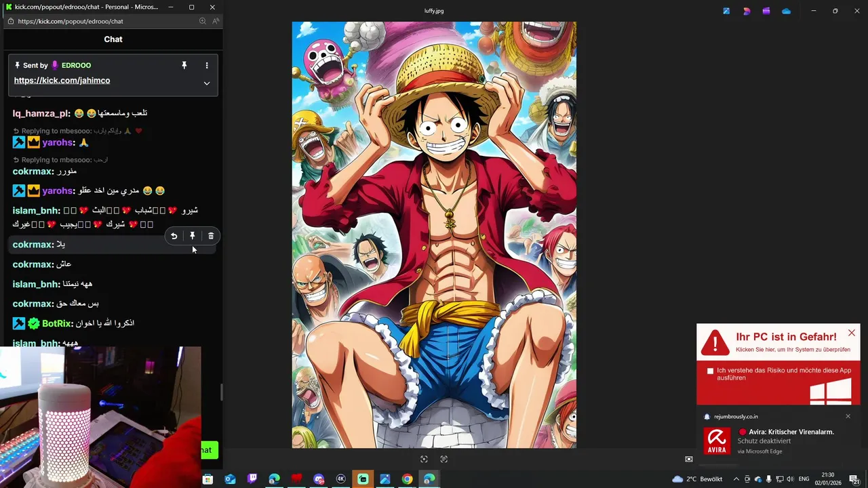
Task: Open OneDrive icon in viewer title bar
Action: point(786,11)
